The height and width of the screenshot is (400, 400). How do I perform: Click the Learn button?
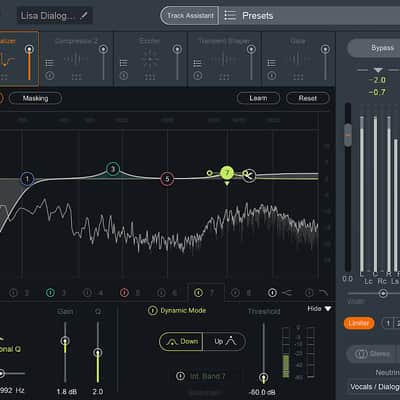(258, 98)
